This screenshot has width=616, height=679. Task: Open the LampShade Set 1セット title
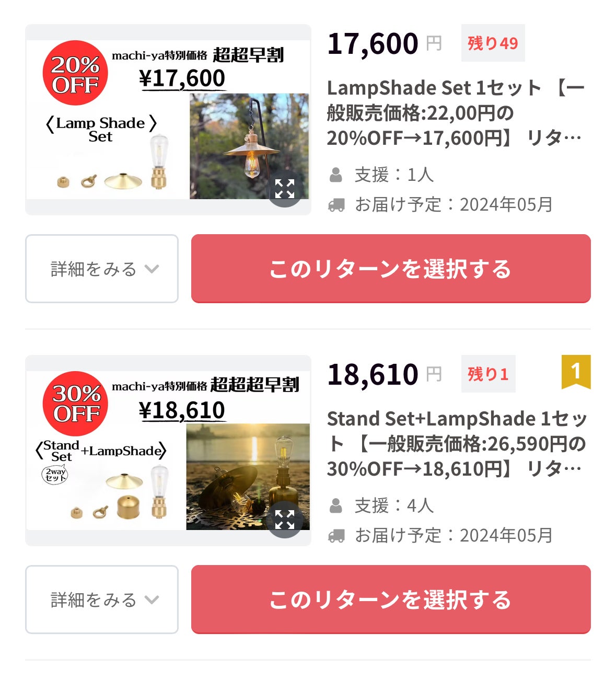pyautogui.click(x=456, y=113)
